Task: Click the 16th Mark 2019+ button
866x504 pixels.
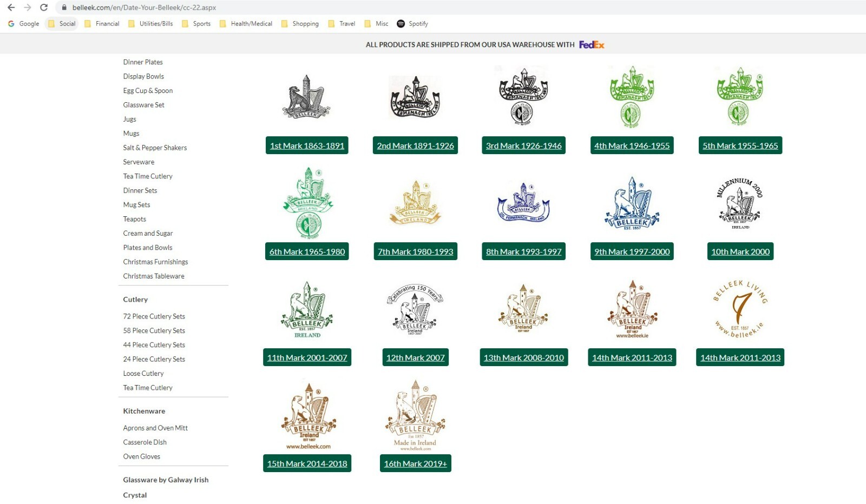Action: tap(415, 463)
